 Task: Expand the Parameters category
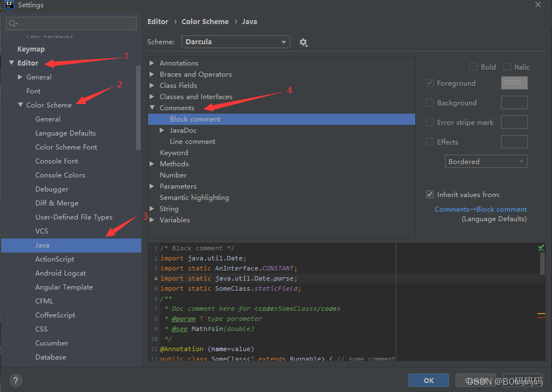click(x=152, y=186)
